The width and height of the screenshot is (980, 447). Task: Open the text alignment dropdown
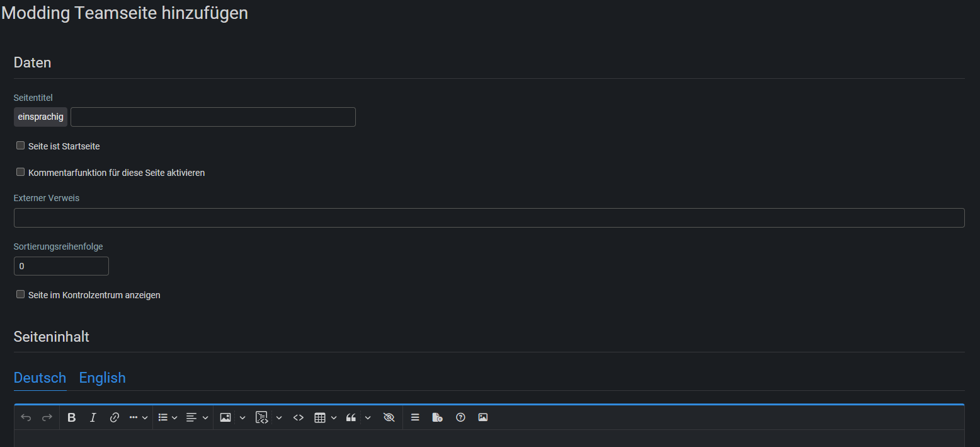click(x=197, y=417)
